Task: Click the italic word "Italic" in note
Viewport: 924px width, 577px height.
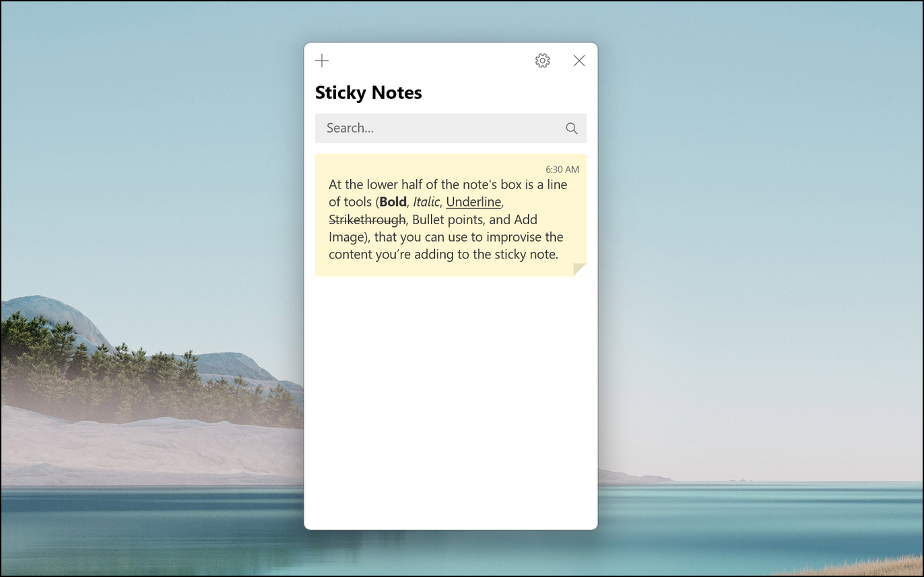Action: 426,202
